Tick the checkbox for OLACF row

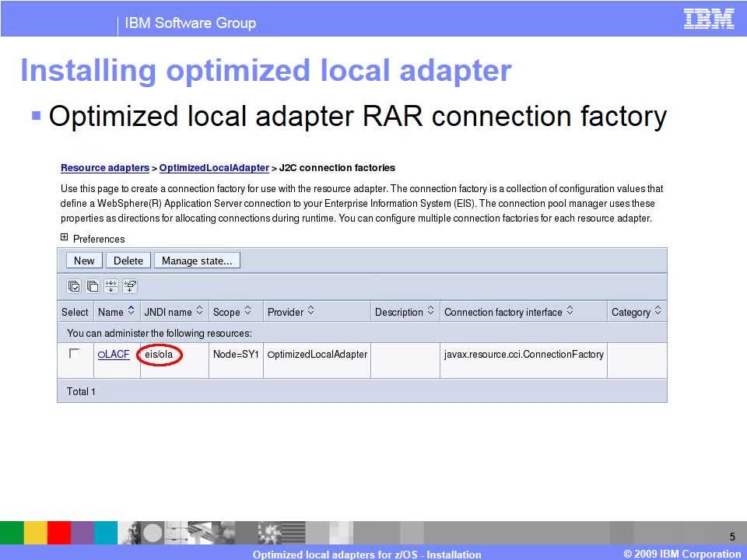click(75, 353)
